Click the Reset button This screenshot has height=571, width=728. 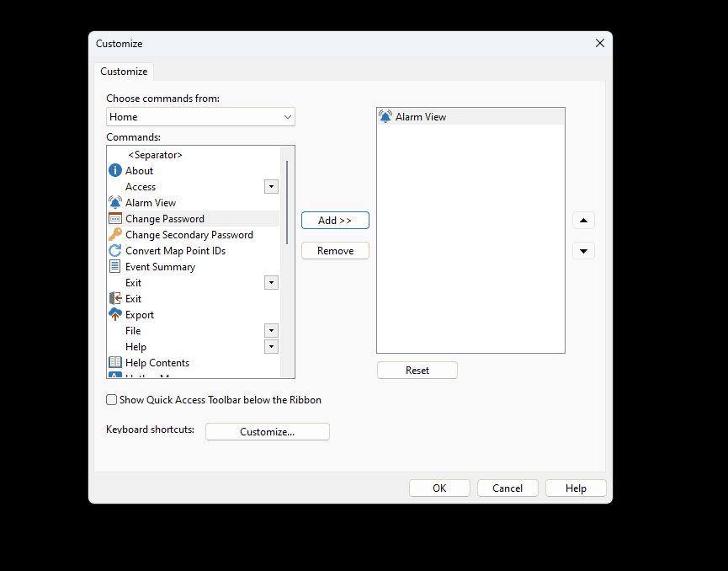tap(417, 371)
